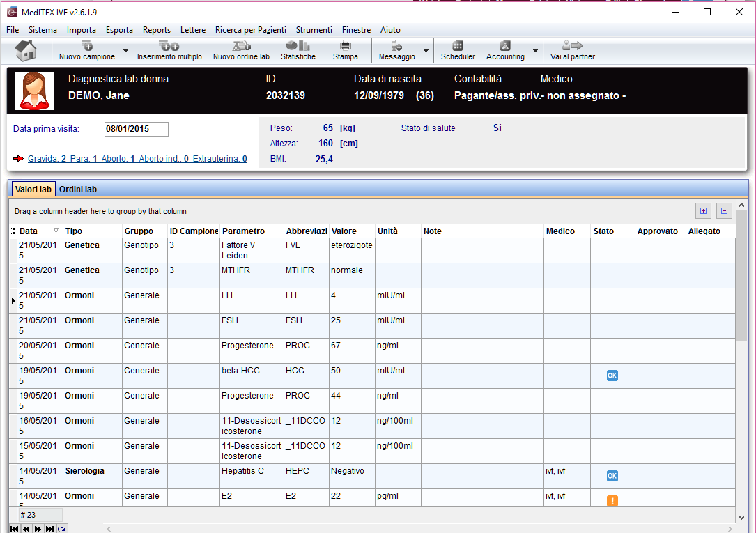Switch to the Valori lab tab

[33, 190]
